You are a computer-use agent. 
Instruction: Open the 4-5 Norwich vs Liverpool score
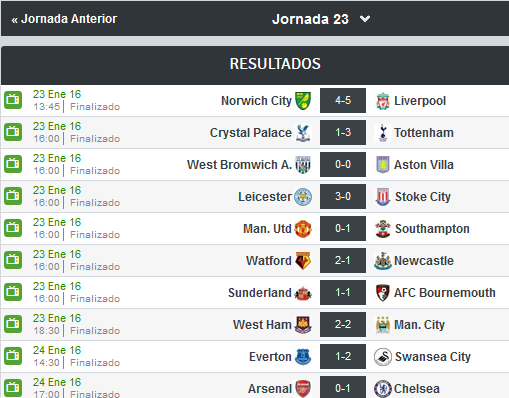[343, 100]
